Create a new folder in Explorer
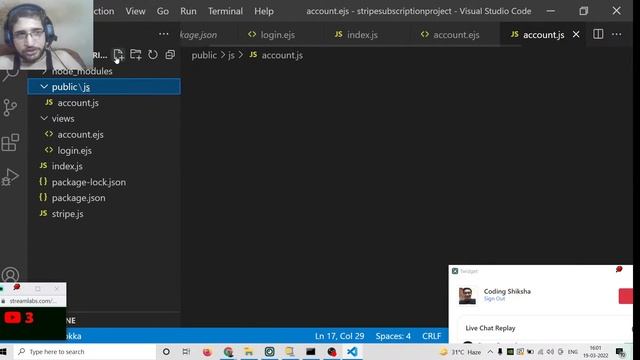This screenshot has height=360, width=640. pos(136,54)
